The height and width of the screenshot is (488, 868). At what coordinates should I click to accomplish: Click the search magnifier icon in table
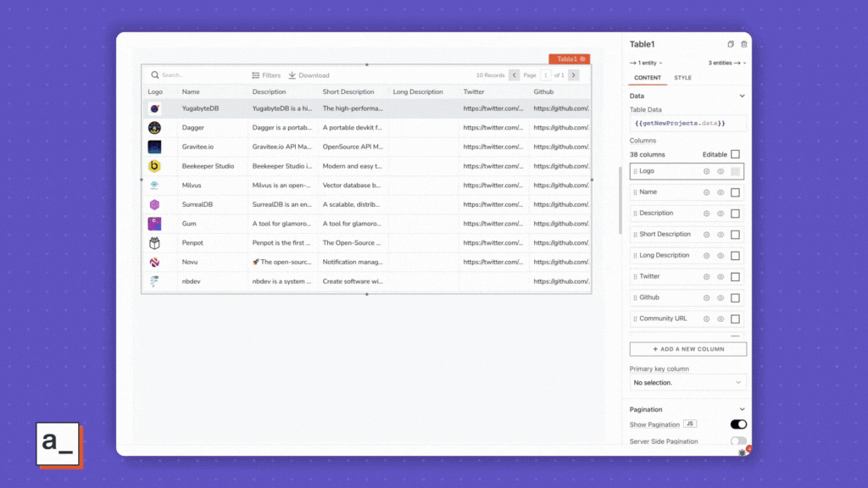coord(155,75)
